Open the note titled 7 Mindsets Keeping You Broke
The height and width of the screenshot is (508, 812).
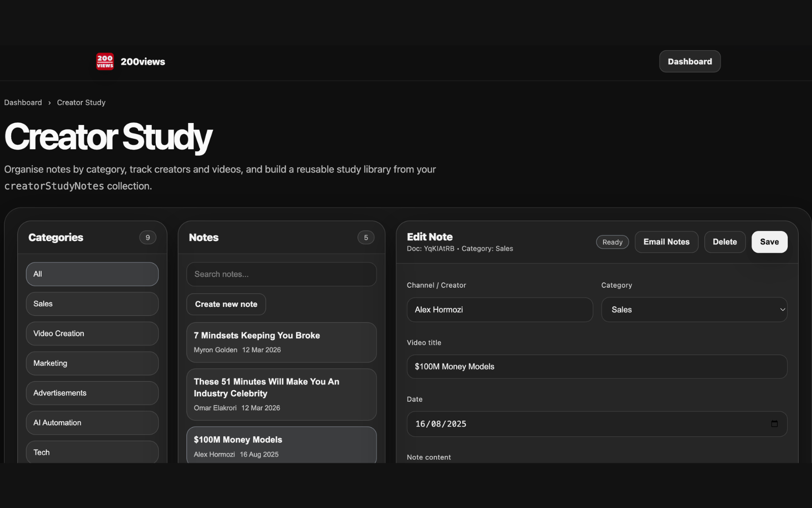281,342
